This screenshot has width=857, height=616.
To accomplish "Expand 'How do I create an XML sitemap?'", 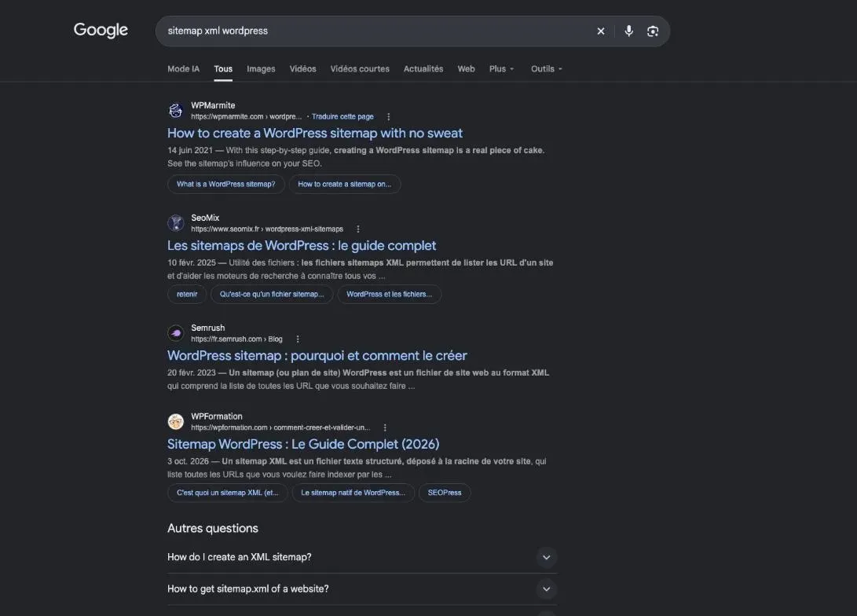I will click(362, 557).
